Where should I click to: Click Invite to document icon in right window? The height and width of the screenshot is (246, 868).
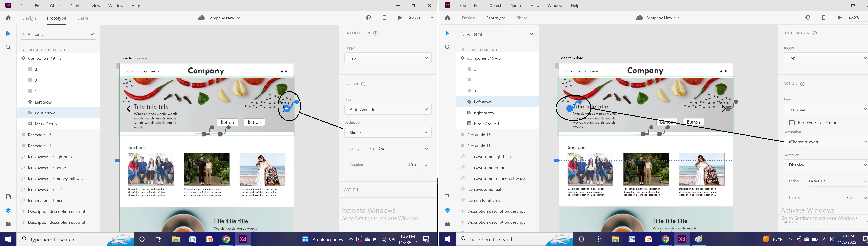tap(808, 18)
